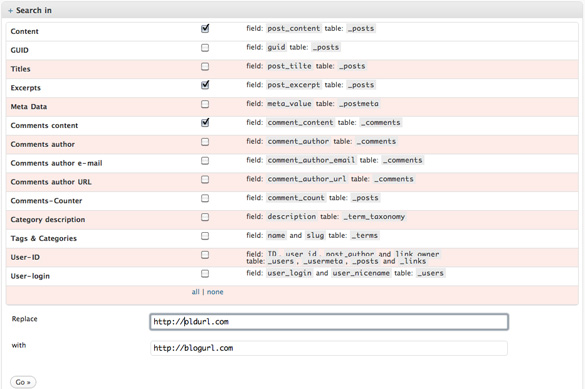Screen dimensions: 585x389
Task: Click the 'Comments author URL' label
Action: pyautogui.click(x=51, y=182)
